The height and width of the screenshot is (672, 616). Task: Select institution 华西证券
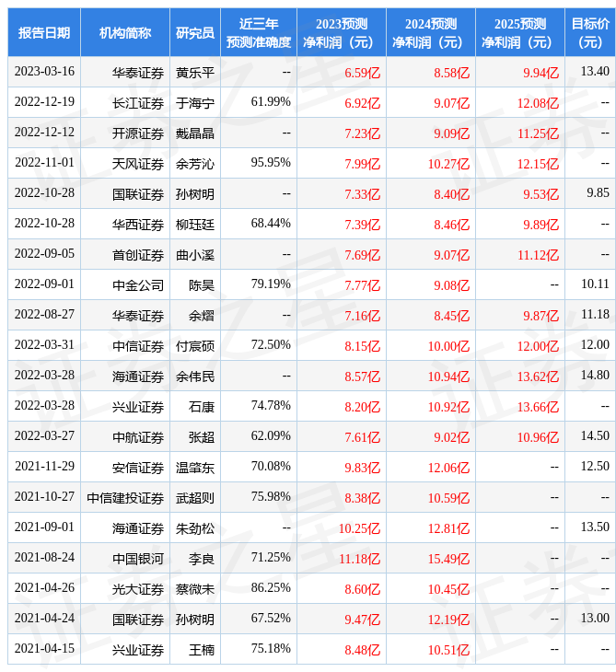coord(138,225)
